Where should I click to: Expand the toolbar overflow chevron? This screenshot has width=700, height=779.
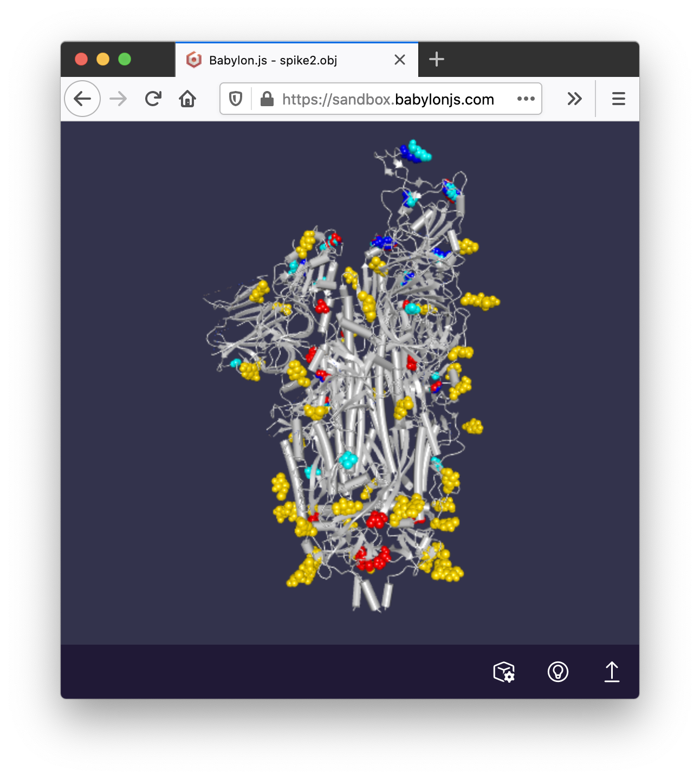pyautogui.click(x=574, y=99)
